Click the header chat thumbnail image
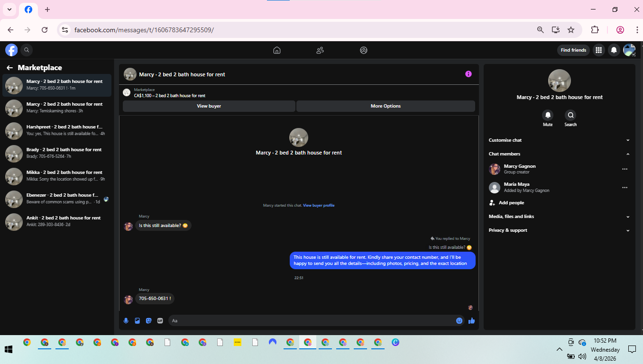 [x=130, y=74]
